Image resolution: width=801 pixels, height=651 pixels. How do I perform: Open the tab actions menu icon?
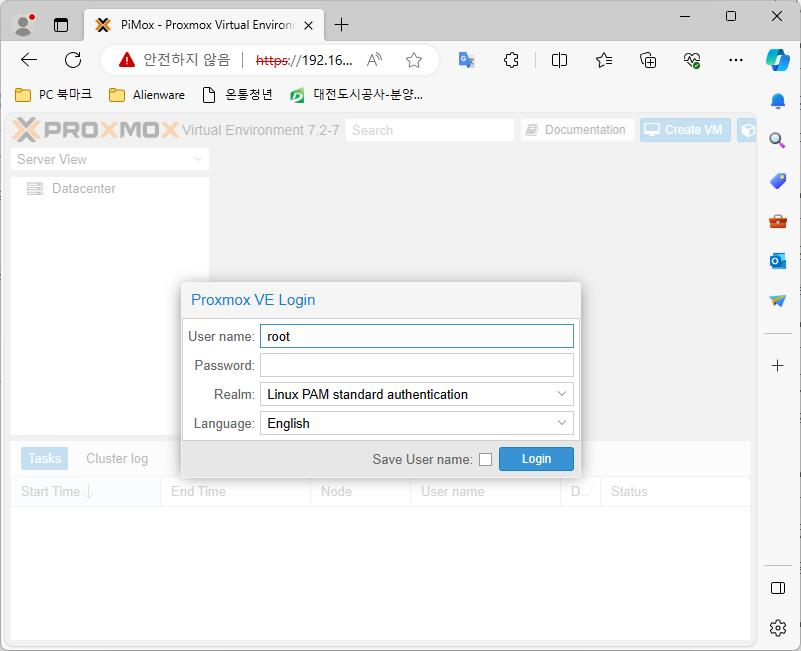pos(61,25)
